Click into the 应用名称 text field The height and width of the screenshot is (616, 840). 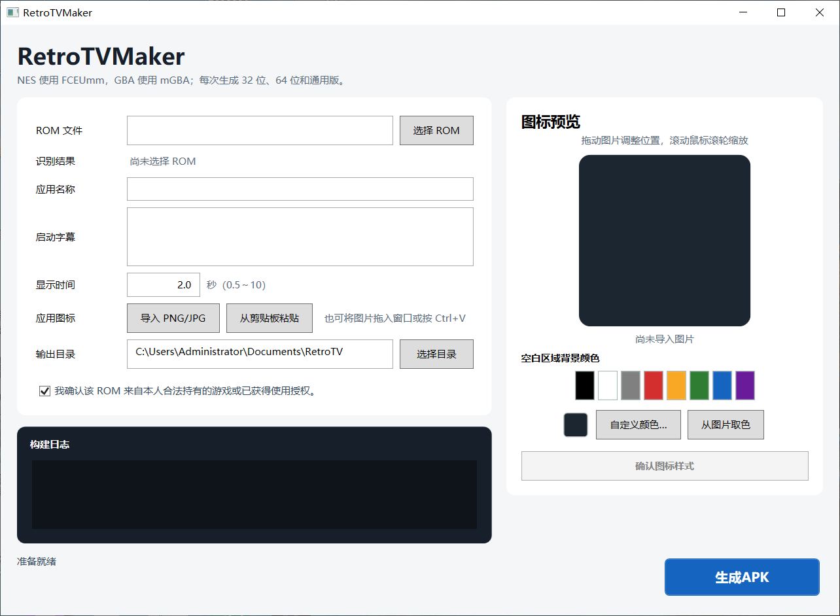tap(300, 189)
